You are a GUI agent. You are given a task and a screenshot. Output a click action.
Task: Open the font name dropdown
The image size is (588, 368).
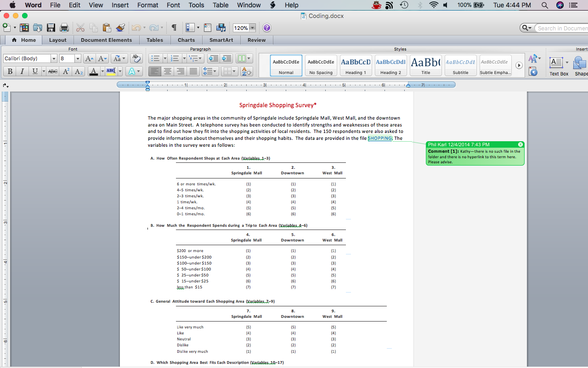tap(54, 58)
